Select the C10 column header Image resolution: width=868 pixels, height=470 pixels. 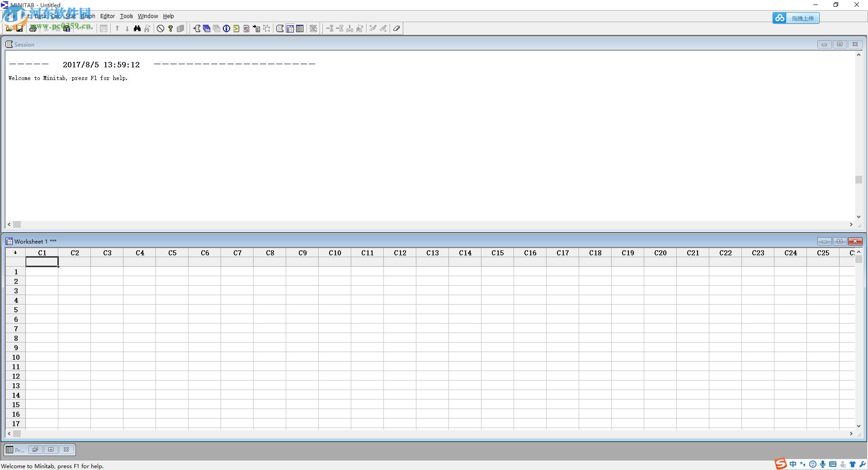335,253
